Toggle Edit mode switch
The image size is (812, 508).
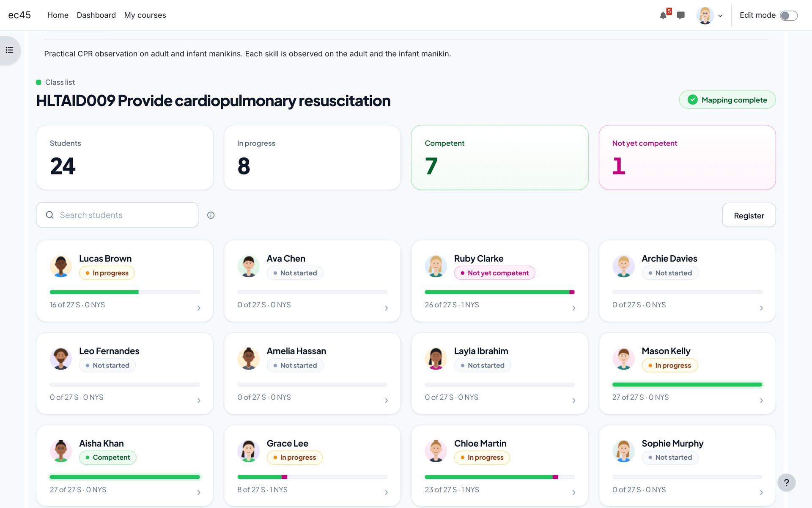[788, 16]
